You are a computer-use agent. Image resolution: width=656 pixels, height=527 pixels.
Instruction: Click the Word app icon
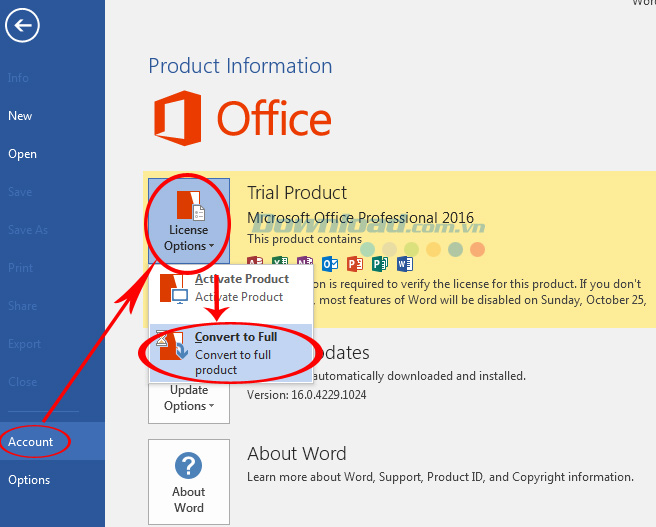[405, 264]
